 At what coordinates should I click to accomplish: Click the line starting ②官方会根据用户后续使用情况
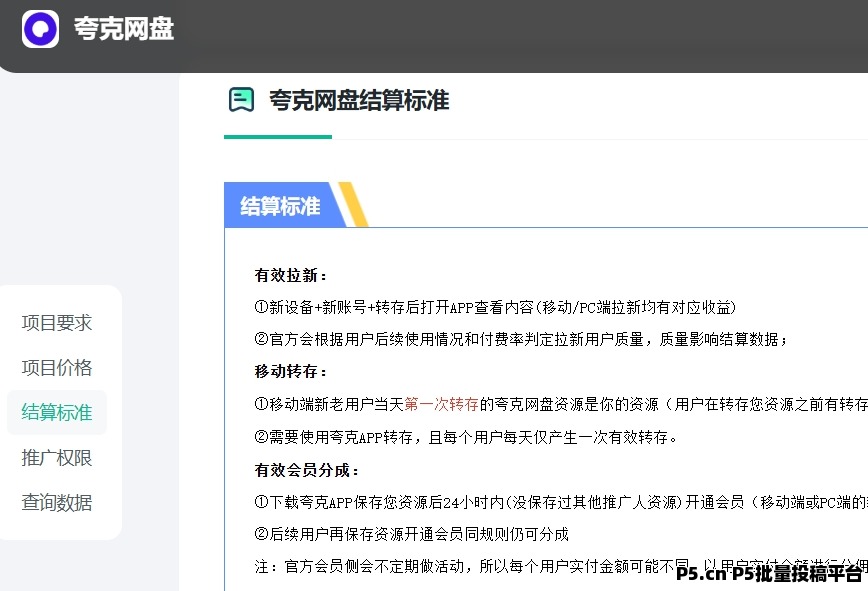click(521, 339)
